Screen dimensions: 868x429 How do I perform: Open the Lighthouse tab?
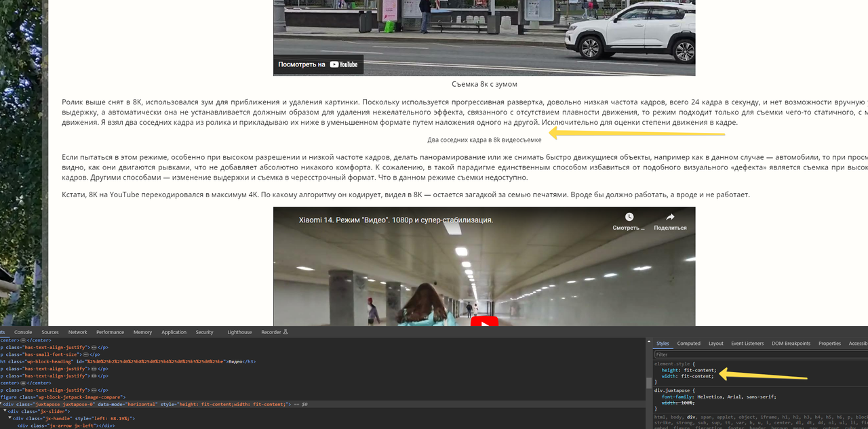coord(239,332)
